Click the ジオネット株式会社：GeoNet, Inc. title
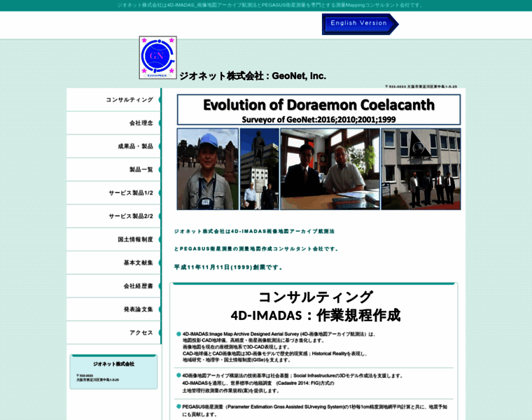The image size is (532, 420). click(253, 76)
